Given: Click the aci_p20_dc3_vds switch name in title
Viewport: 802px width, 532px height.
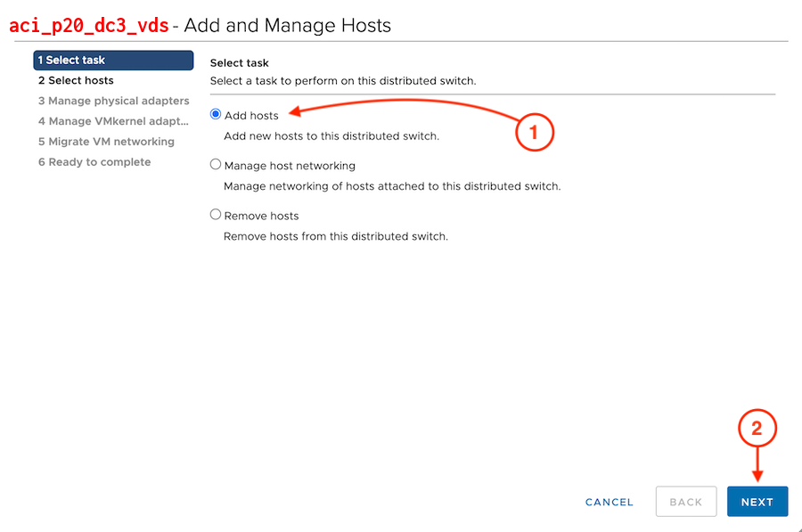Looking at the screenshot, I should [88, 25].
